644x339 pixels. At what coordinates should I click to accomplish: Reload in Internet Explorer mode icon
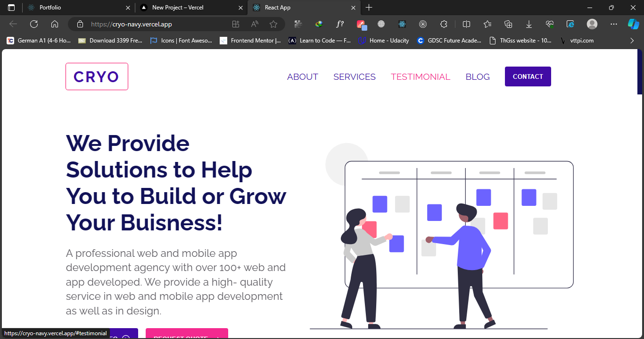[570, 24]
